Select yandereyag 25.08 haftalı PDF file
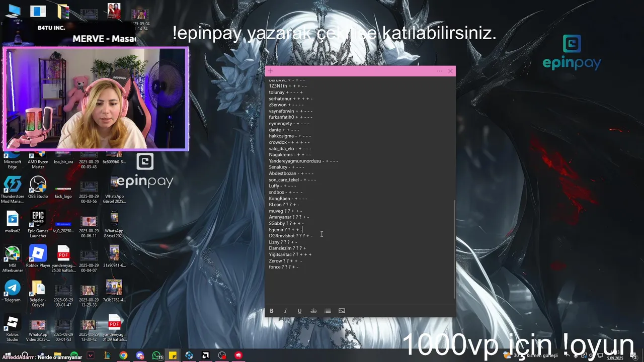Viewport: 644px width, 362px height. click(x=63, y=258)
